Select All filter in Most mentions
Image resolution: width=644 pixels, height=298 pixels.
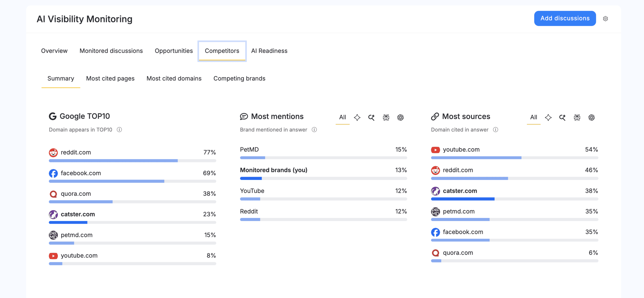343,117
